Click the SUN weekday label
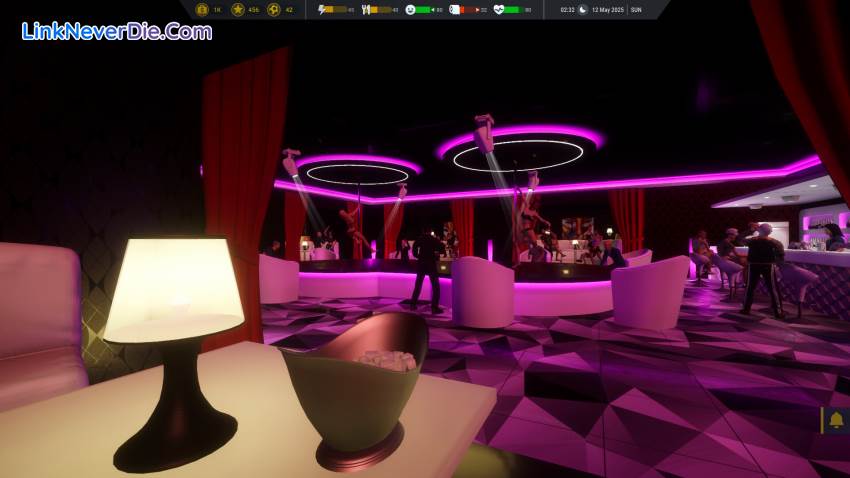 click(x=636, y=9)
